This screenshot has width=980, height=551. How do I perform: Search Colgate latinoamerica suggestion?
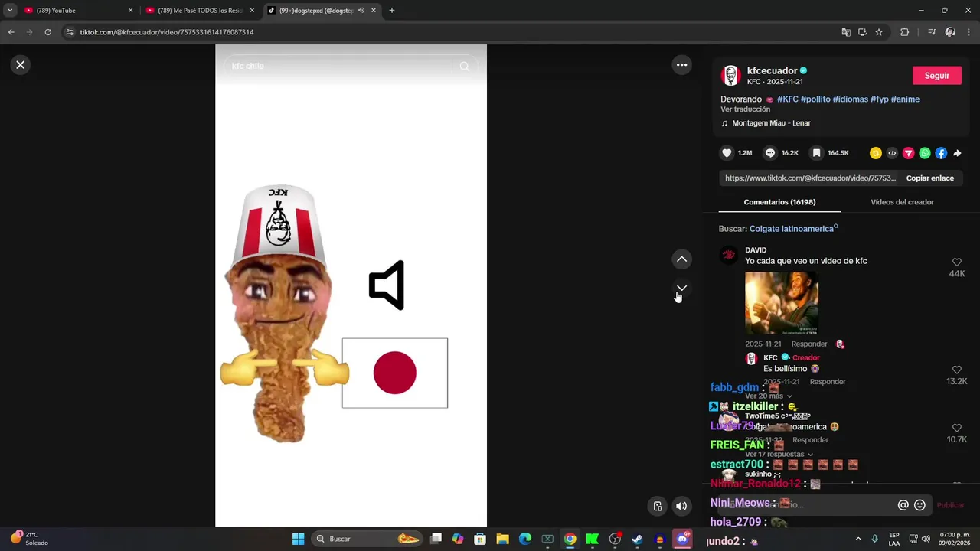click(792, 229)
